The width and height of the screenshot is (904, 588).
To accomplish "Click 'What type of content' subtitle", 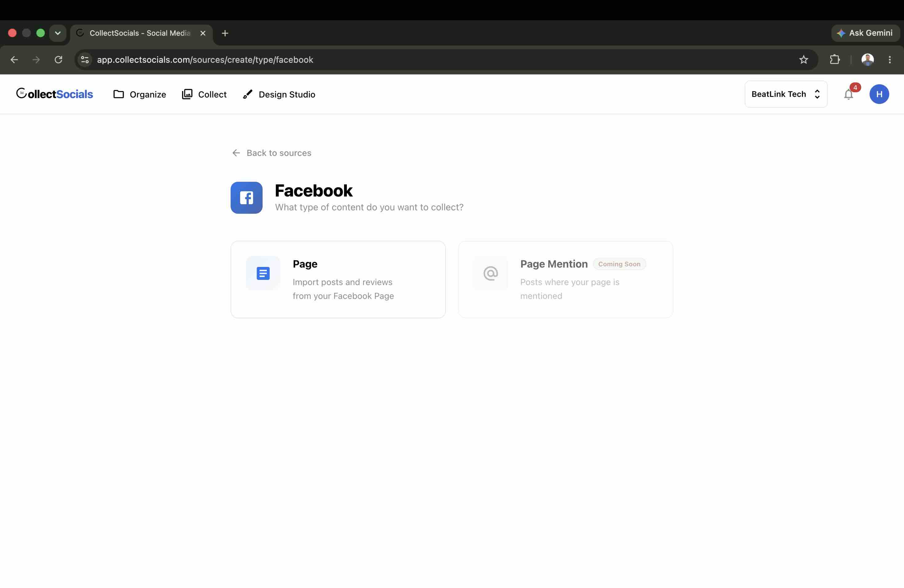I will 369,207.
